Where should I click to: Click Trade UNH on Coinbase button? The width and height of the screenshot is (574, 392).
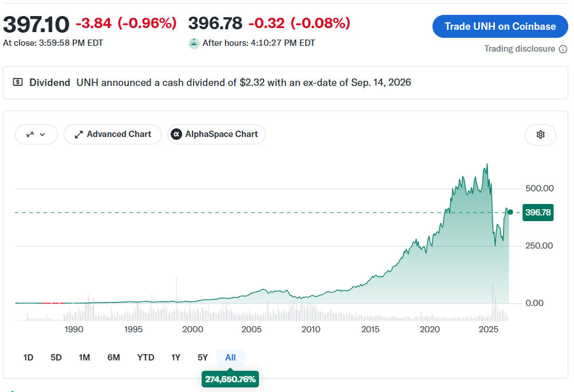pos(500,26)
